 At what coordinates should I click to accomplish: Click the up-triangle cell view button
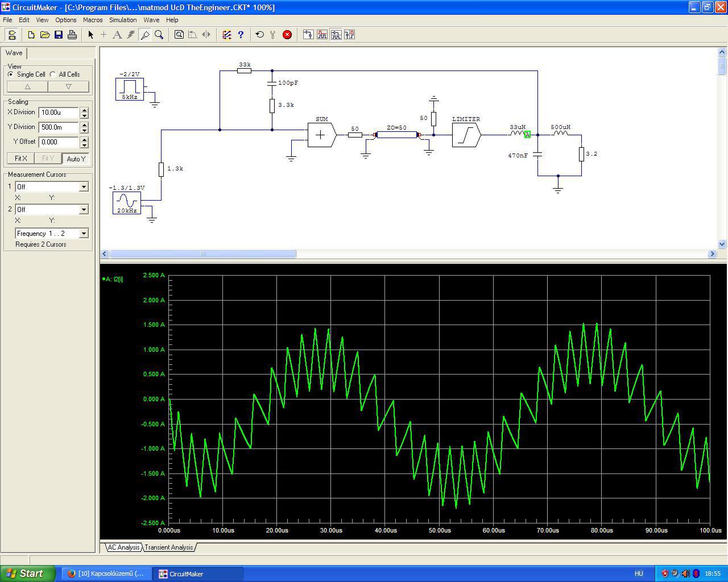[x=27, y=87]
